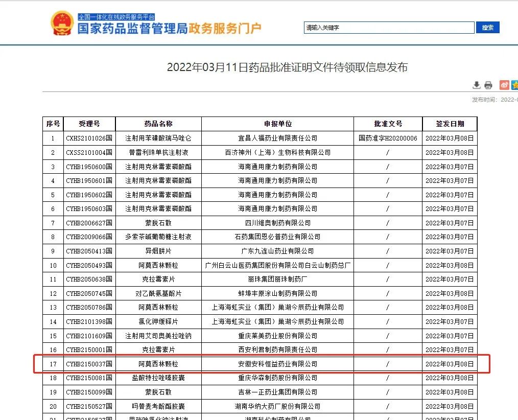Select approval number 国药准字H20200006
518x420 pixels.
[388, 138]
